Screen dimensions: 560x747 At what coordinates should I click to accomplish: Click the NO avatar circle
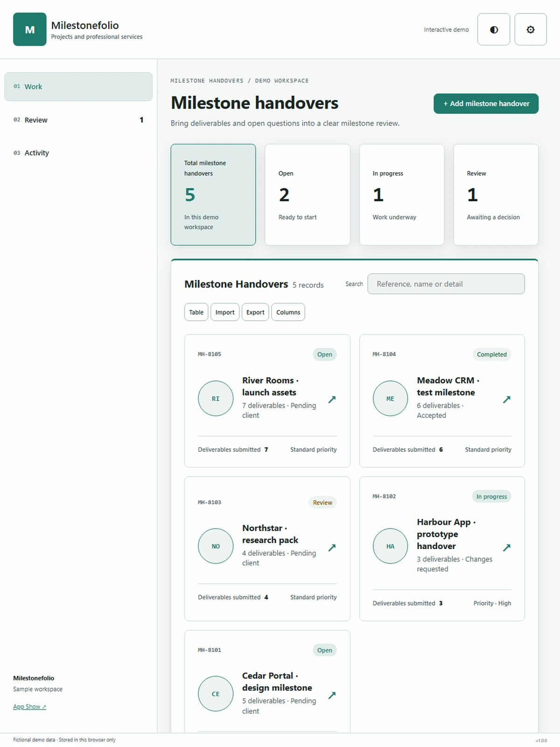(x=216, y=546)
